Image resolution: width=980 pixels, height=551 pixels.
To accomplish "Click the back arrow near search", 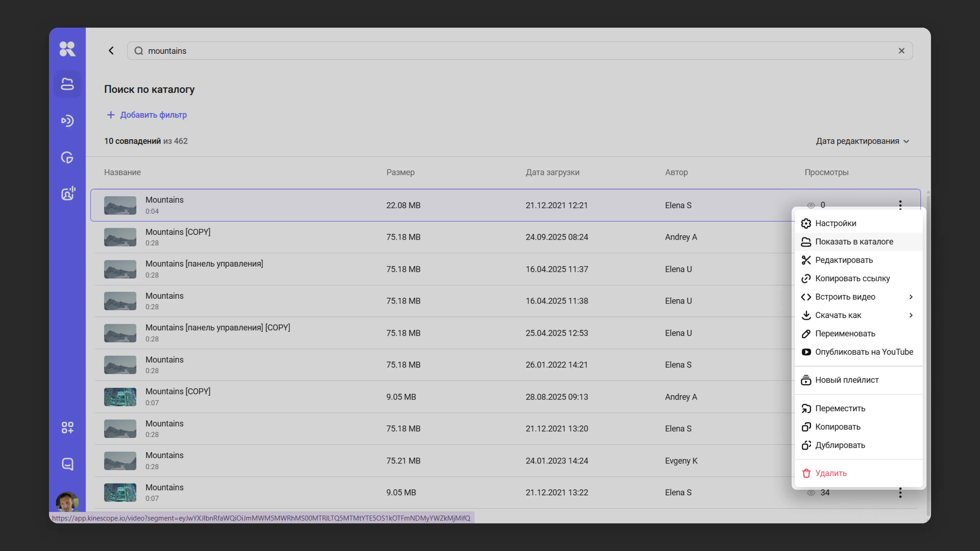I will click(111, 51).
